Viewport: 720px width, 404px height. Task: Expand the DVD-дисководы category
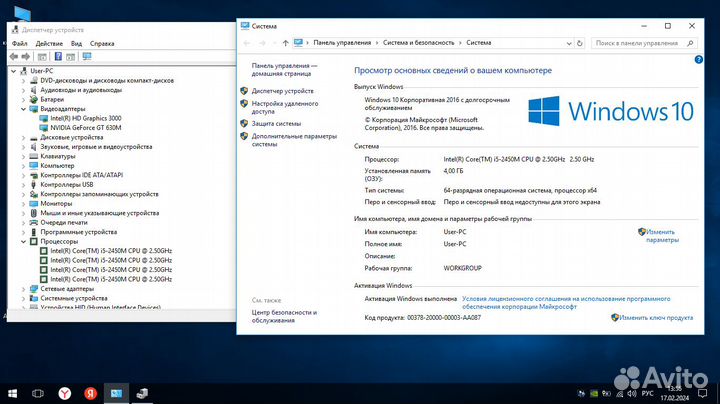(x=23, y=81)
